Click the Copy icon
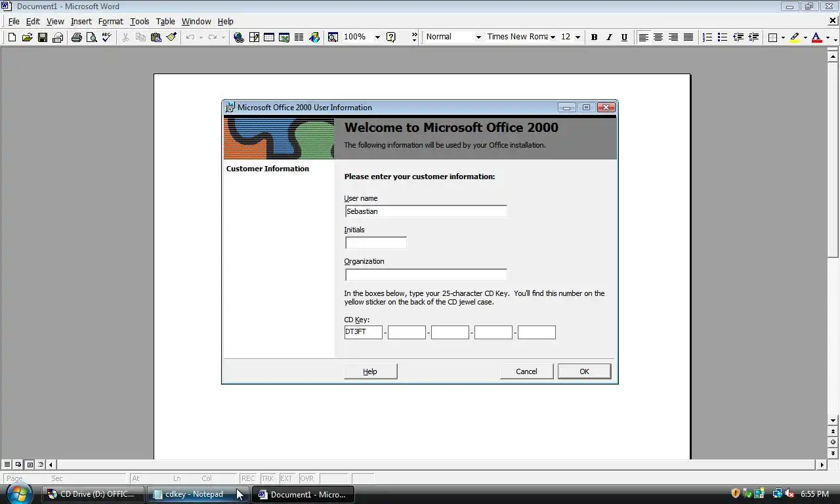This screenshot has height=504, width=840. point(140,37)
